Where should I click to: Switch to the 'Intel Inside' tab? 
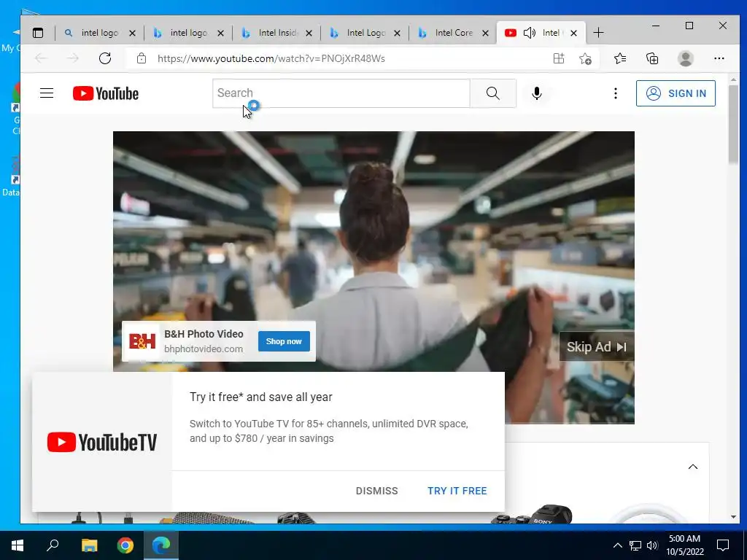click(276, 33)
